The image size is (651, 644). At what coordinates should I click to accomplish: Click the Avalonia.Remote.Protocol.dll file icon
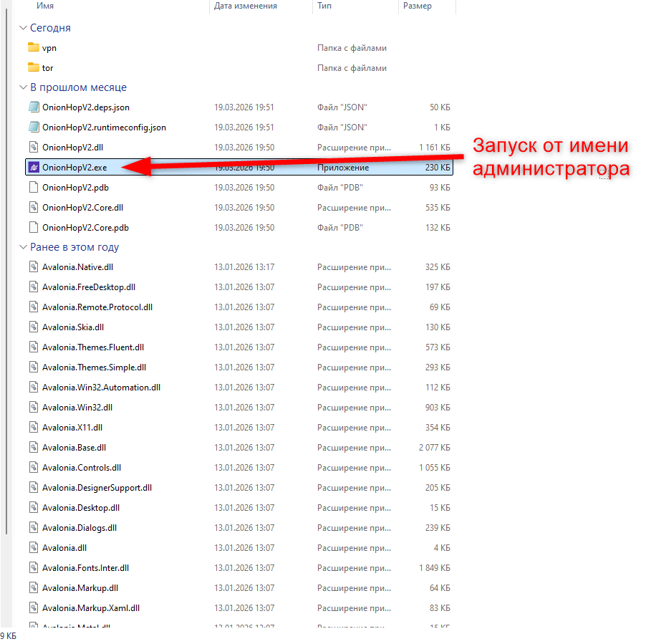[34, 307]
